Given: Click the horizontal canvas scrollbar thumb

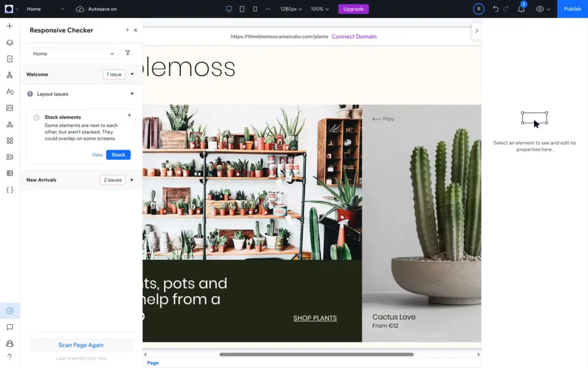Looking at the screenshot, I should [x=316, y=354].
